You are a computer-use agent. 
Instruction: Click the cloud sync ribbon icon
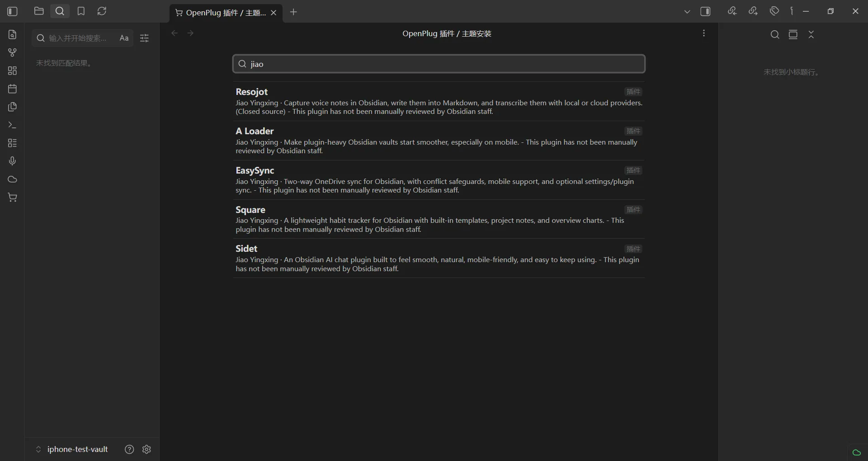click(x=12, y=179)
